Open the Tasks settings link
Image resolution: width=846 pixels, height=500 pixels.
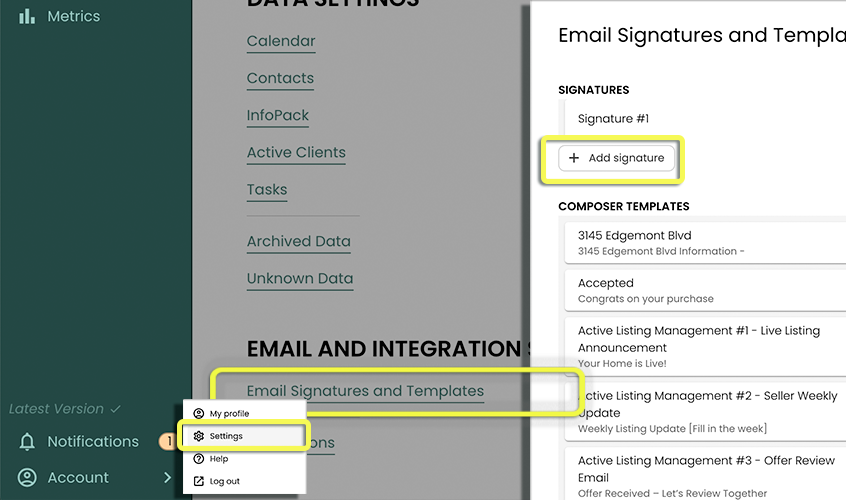click(x=267, y=189)
